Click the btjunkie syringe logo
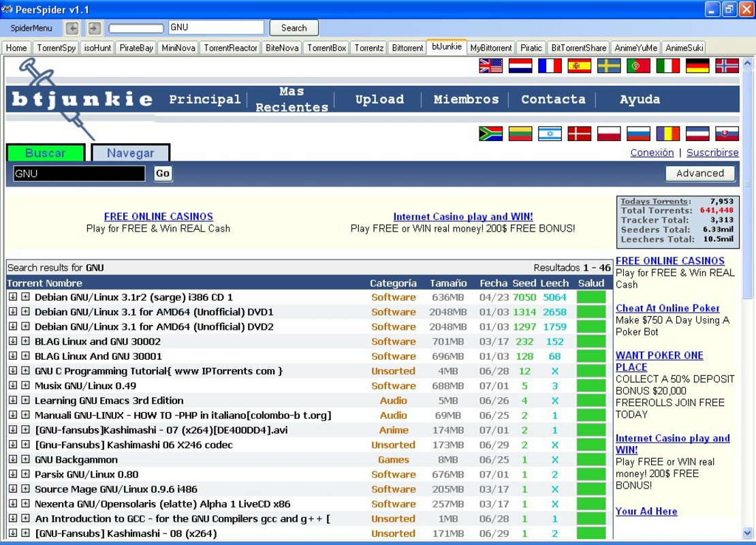This screenshot has height=545, width=756. pyautogui.click(x=81, y=99)
